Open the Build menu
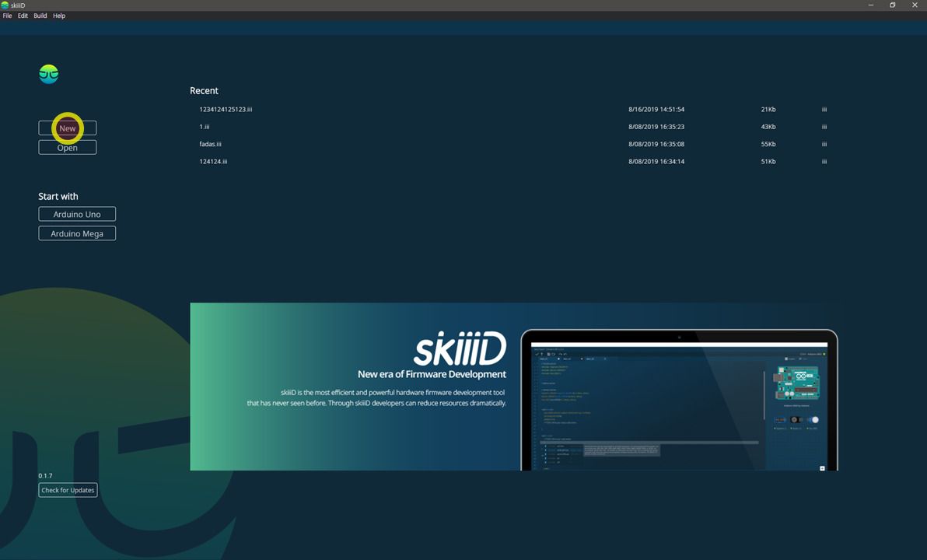The width and height of the screenshot is (927, 560). pyautogui.click(x=40, y=16)
